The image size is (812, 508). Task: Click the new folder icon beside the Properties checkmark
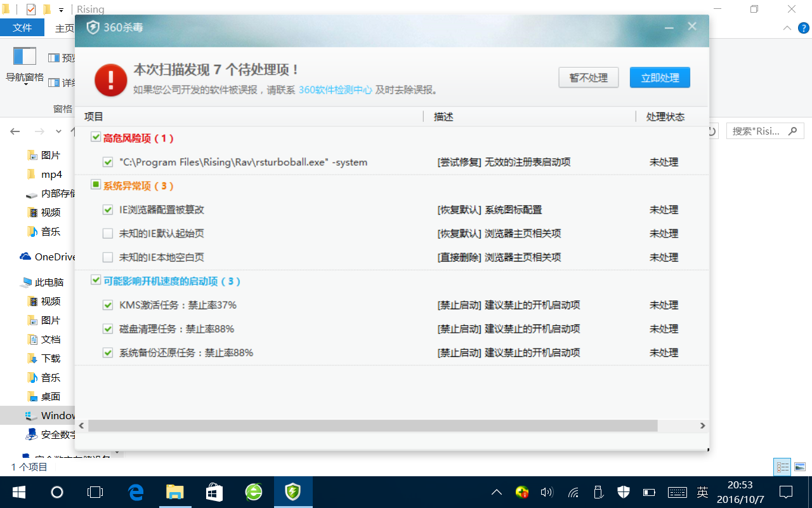(x=47, y=10)
